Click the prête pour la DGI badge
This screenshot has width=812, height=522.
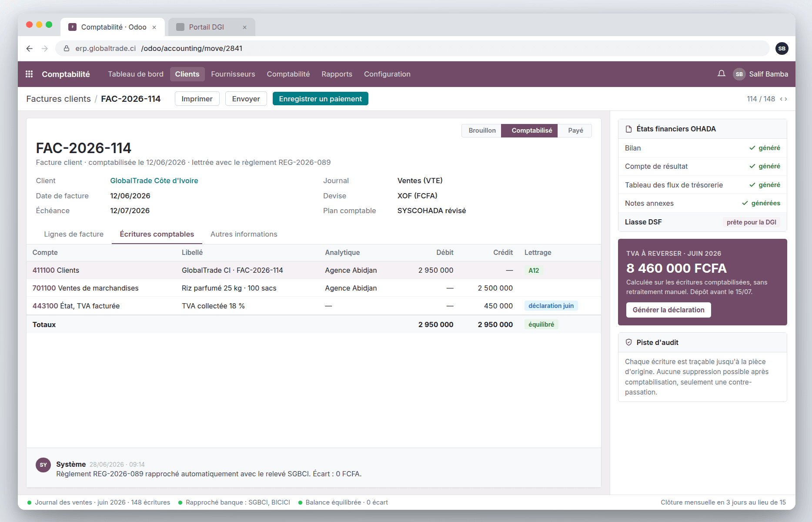pyautogui.click(x=752, y=222)
